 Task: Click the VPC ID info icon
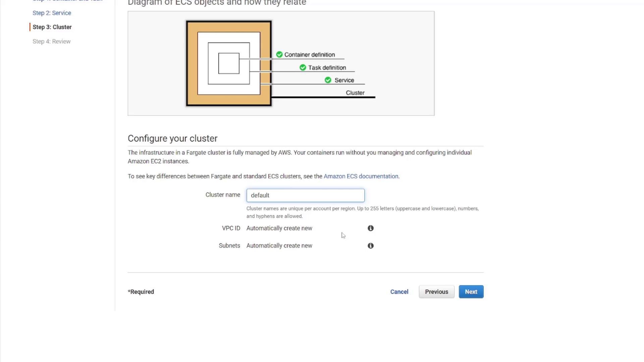(x=370, y=228)
